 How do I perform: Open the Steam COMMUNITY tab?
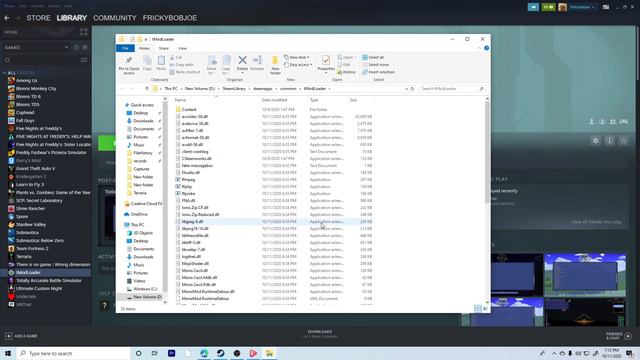click(x=115, y=18)
